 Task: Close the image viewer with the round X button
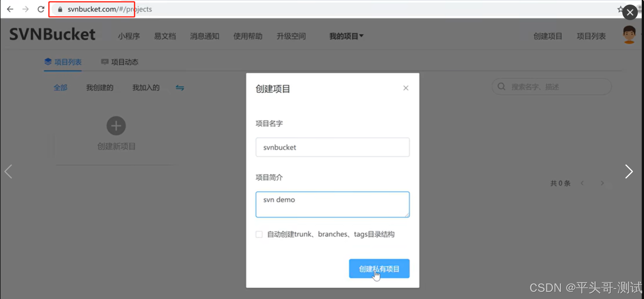630,13
